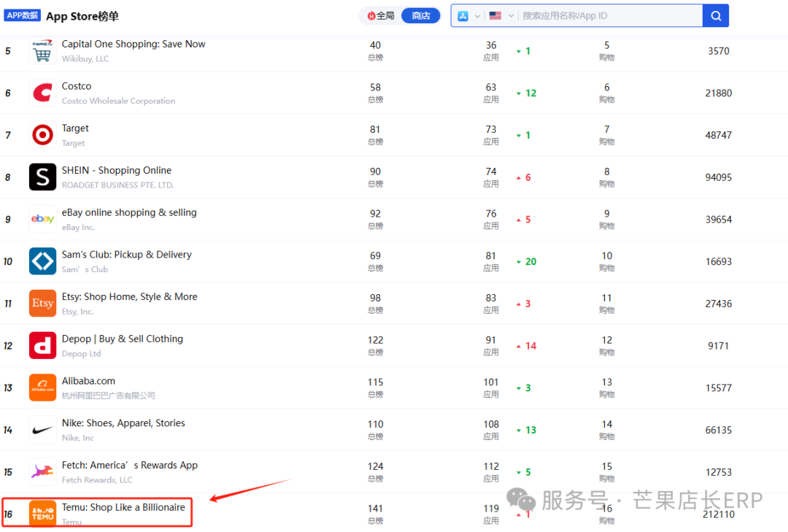Click the APP数据 badge
The image size is (788, 532).
22,15
